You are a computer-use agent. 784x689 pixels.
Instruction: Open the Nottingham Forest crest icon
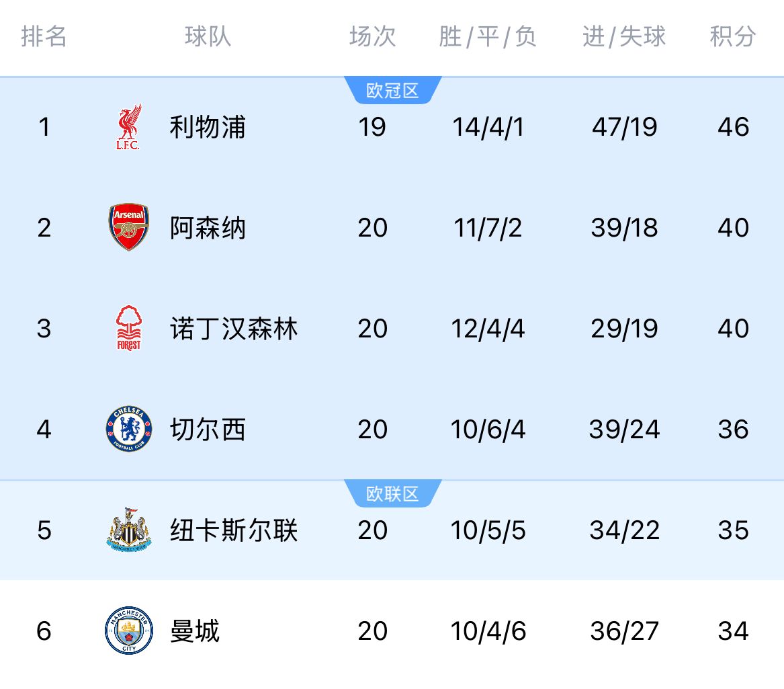click(x=128, y=328)
